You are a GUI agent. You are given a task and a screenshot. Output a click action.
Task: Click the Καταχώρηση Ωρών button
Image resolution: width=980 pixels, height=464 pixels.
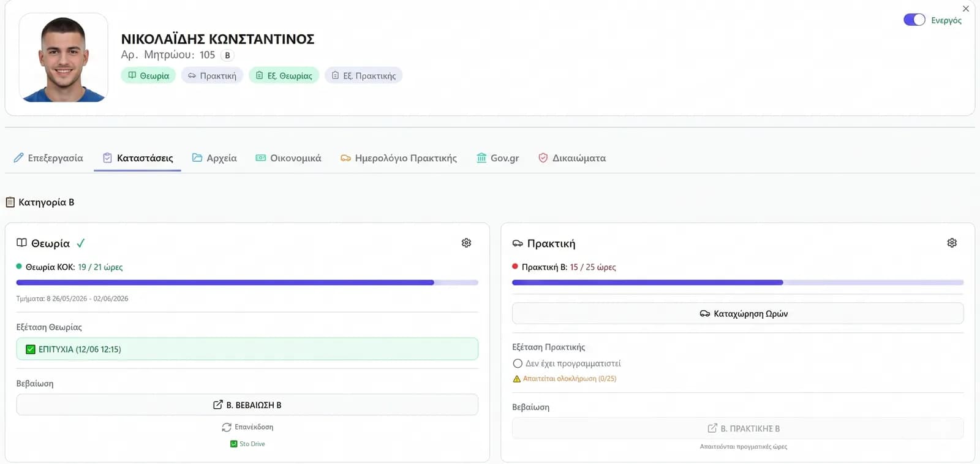click(x=737, y=313)
